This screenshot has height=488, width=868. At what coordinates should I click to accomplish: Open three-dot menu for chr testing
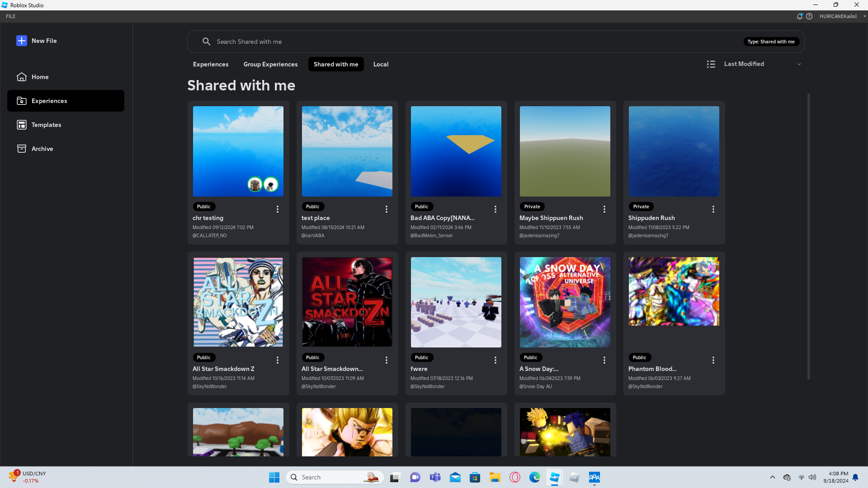tap(277, 209)
